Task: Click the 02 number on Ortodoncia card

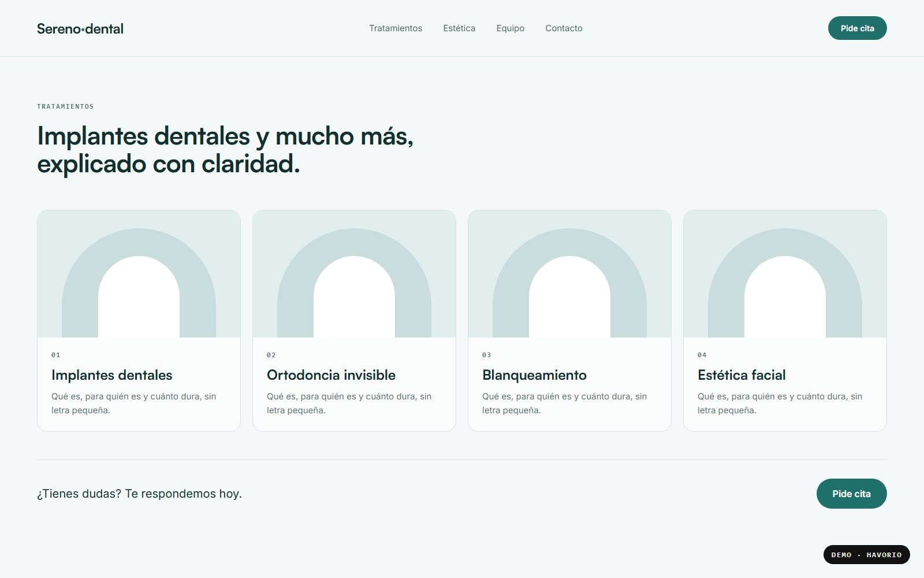Action: point(271,355)
